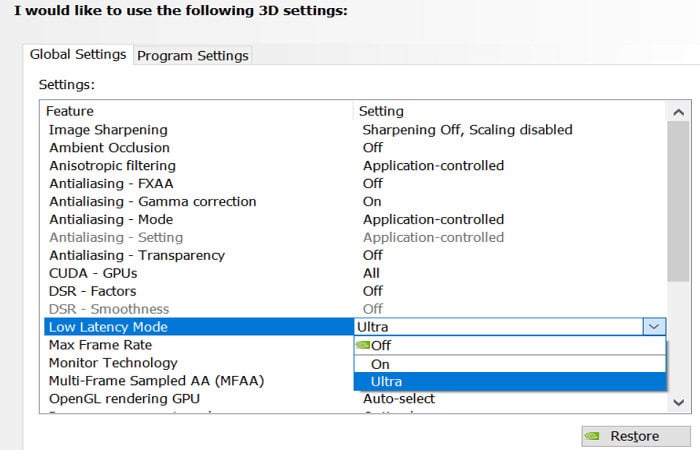Click the Feature column header
Viewport: 700px width, 450px height.
(70, 111)
